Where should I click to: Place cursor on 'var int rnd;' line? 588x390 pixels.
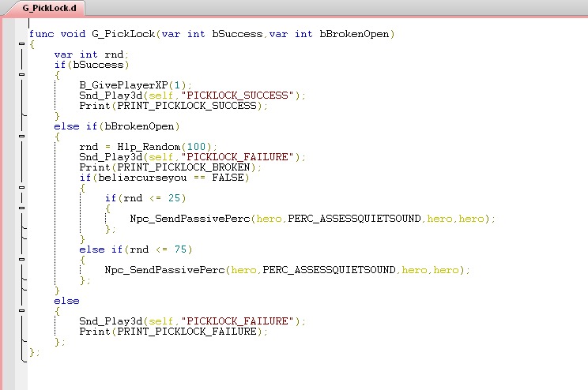[91, 54]
